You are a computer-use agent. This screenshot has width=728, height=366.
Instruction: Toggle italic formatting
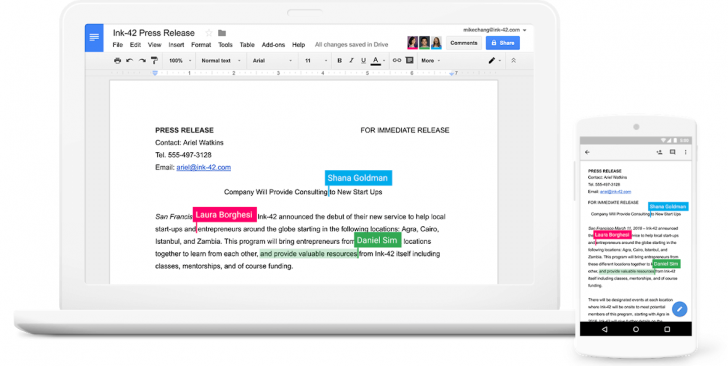click(351, 61)
